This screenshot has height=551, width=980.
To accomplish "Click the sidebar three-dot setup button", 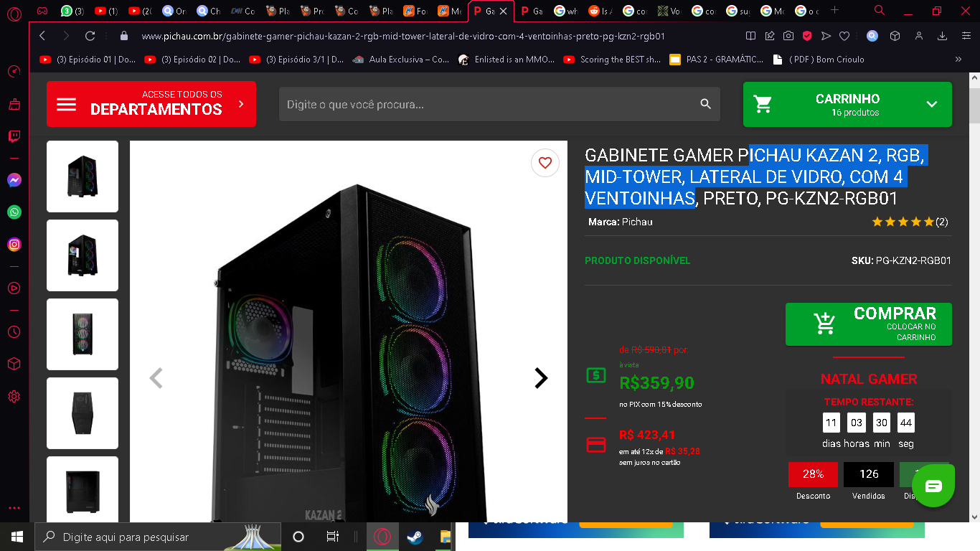I will 14,507.
